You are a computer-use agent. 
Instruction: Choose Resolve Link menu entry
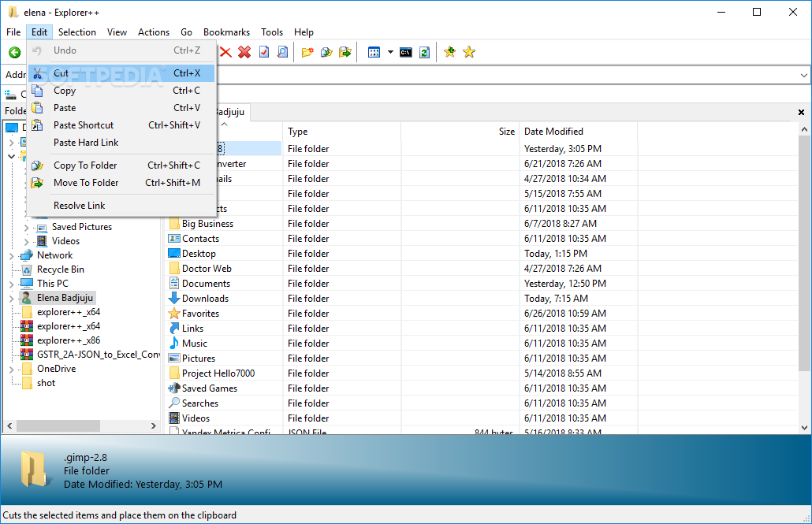tap(121, 206)
